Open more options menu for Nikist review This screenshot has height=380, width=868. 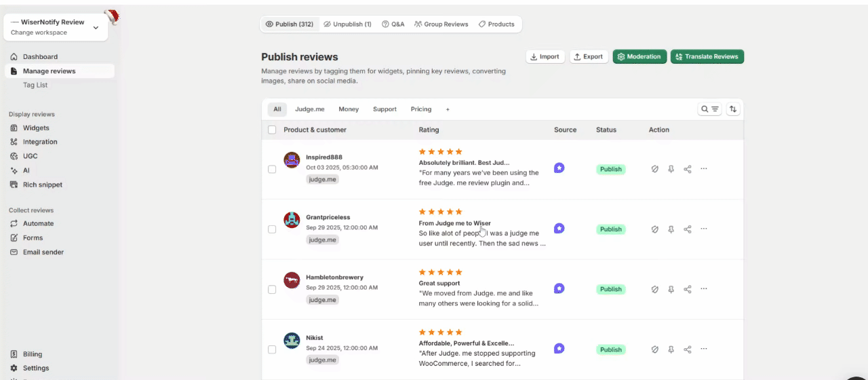pos(703,349)
